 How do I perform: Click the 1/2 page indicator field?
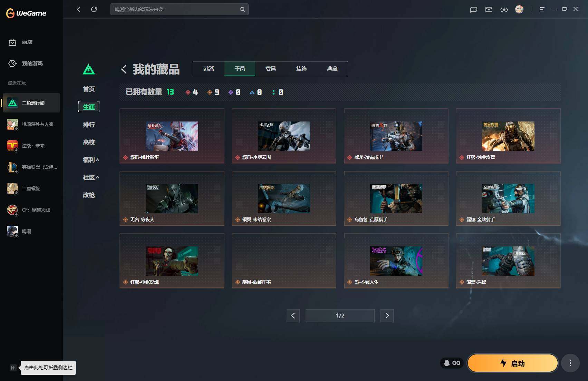click(340, 315)
